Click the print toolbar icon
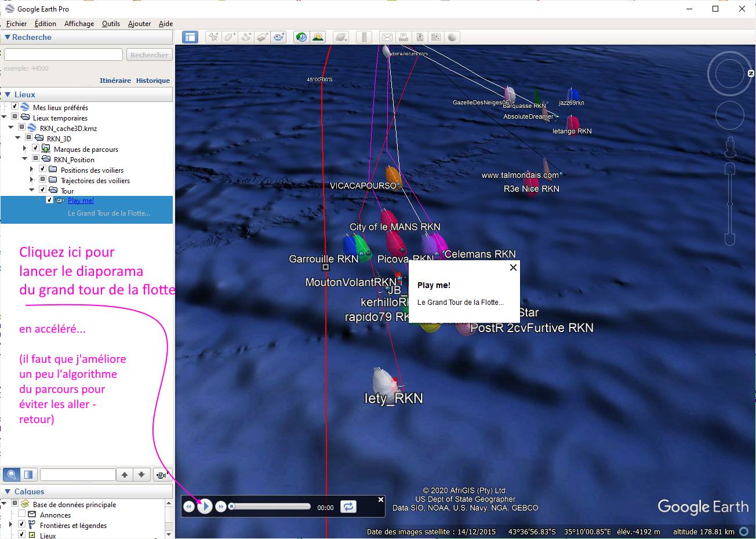This screenshot has height=539, width=756. tap(404, 37)
